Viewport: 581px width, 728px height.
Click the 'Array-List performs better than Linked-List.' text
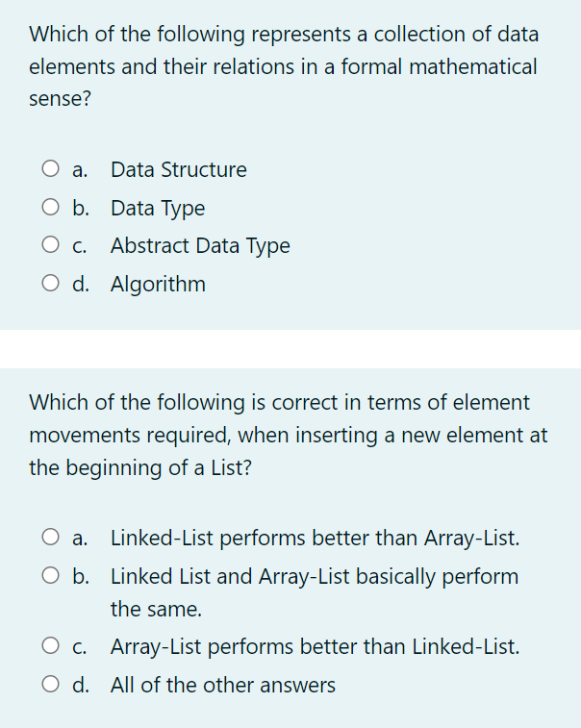coord(315,647)
